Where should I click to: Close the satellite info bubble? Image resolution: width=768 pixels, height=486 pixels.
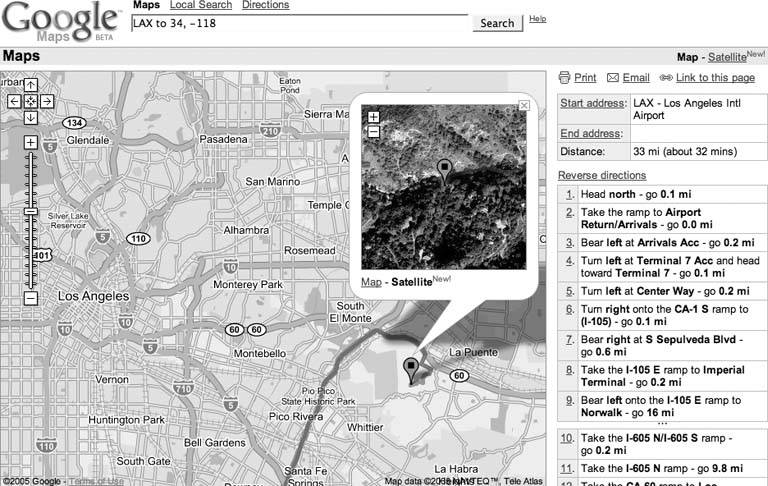[x=523, y=105]
